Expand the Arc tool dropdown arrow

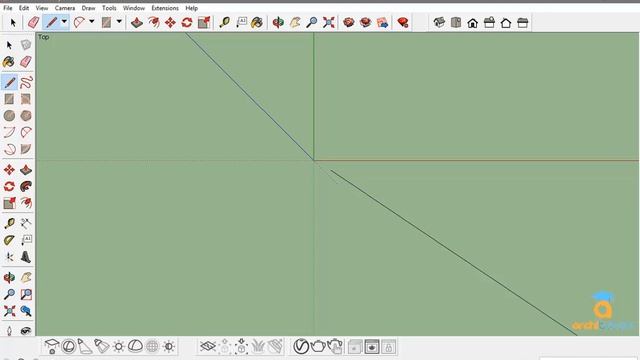tap(91, 22)
